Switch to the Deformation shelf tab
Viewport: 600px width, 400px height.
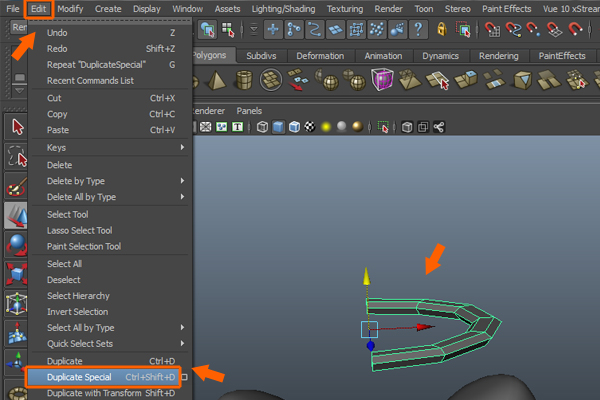pos(320,56)
